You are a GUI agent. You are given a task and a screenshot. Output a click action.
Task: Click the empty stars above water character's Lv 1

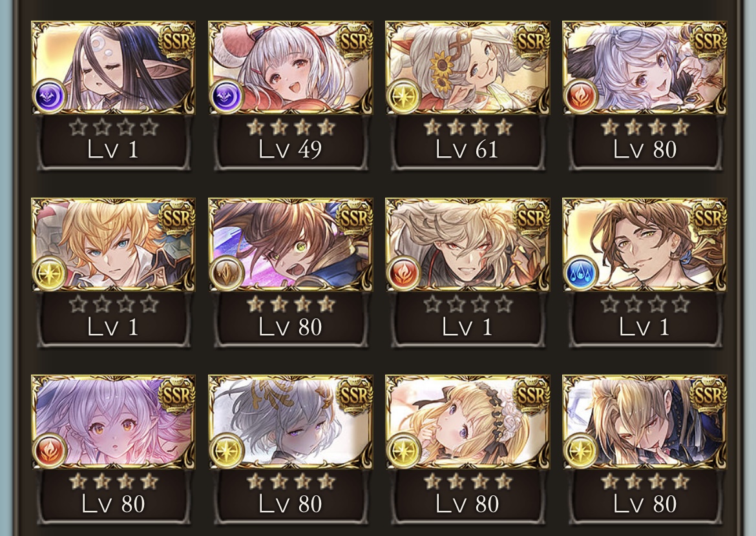pyautogui.click(x=645, y=304)
